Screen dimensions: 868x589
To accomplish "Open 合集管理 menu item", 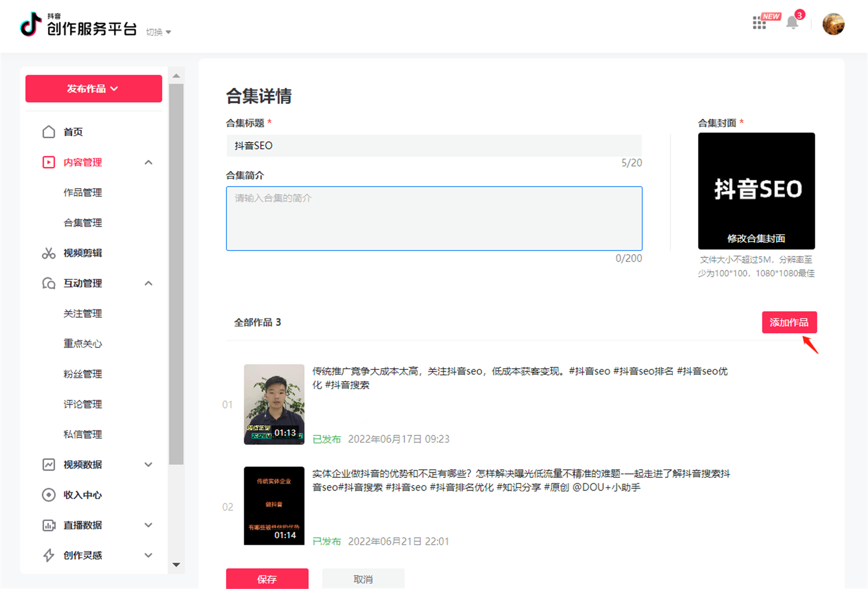I will [x=83, y=223].
